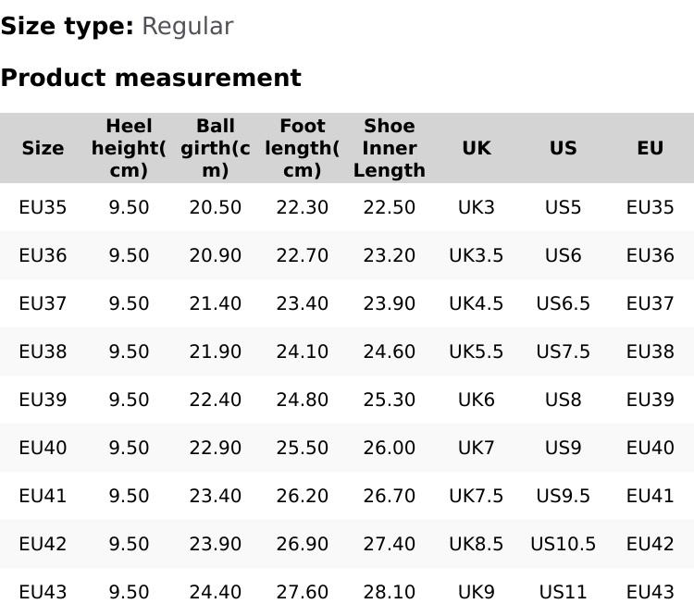Click the Heel height column header
Image resolution: width=694 pixels, height=616 pixels.
[129, 148]
